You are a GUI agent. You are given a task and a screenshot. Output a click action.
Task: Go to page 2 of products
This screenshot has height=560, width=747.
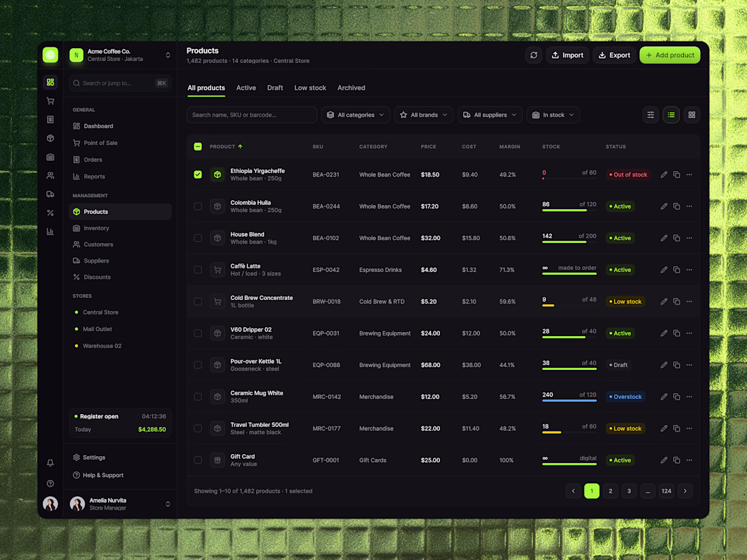611,491
